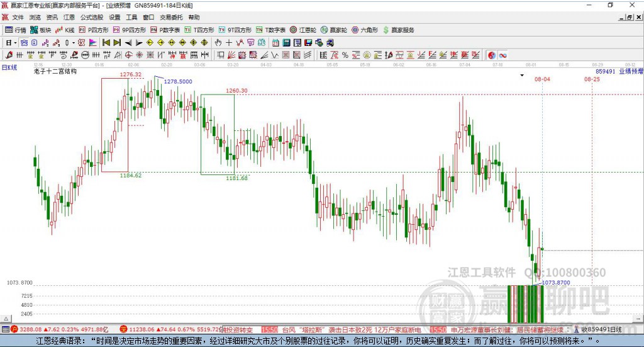
Task: Click the 日K线 period label
Action: click(9, 67)
